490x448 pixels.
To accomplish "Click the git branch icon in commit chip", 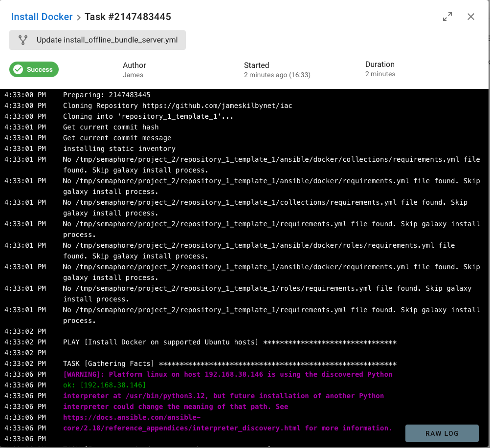I will point(23,40).
